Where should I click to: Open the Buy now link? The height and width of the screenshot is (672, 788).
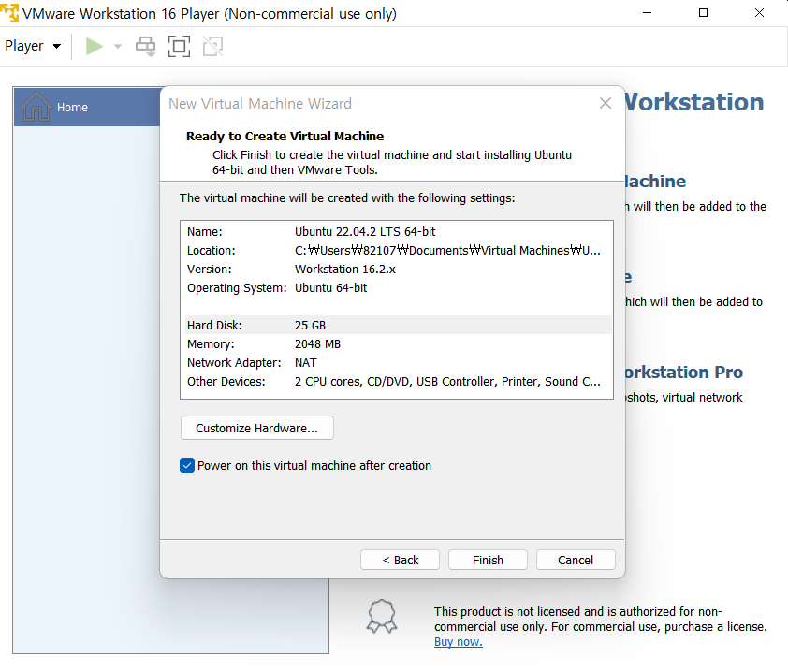[x=459, y=641]
